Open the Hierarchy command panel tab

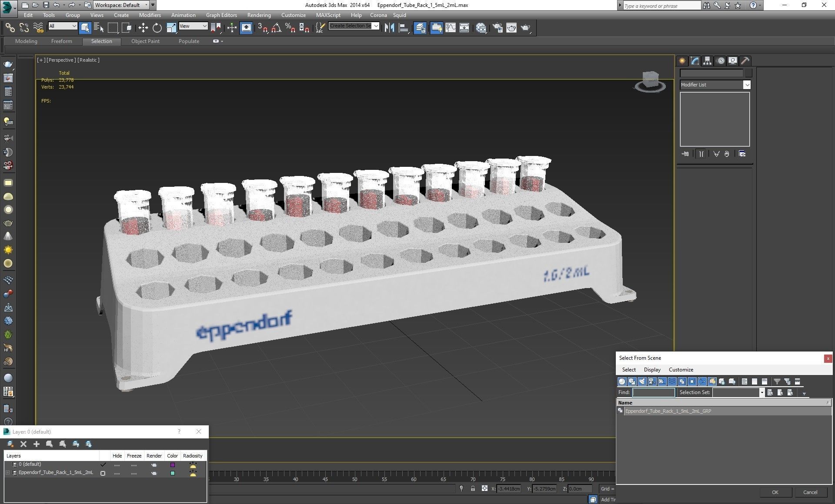(707, 61)
